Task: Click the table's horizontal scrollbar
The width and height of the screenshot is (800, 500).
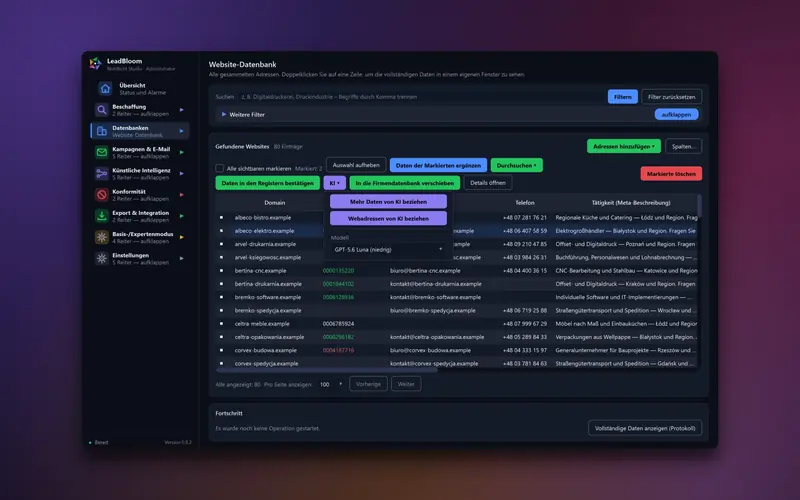Action: 327,370
